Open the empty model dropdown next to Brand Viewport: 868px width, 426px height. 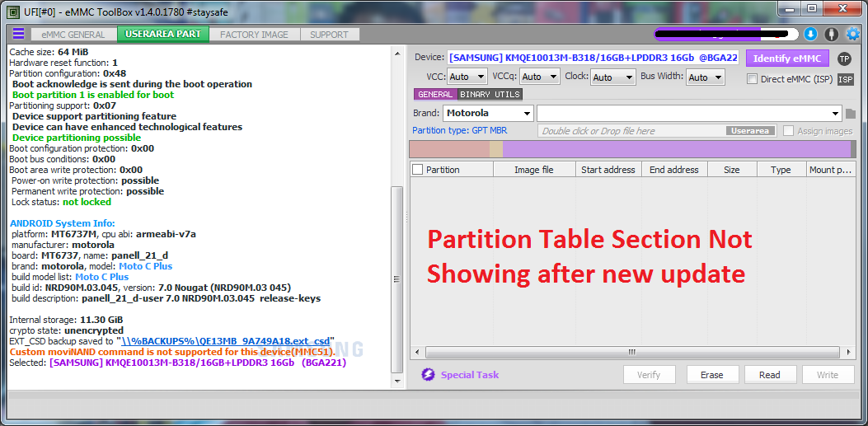(x=689, y=114)
